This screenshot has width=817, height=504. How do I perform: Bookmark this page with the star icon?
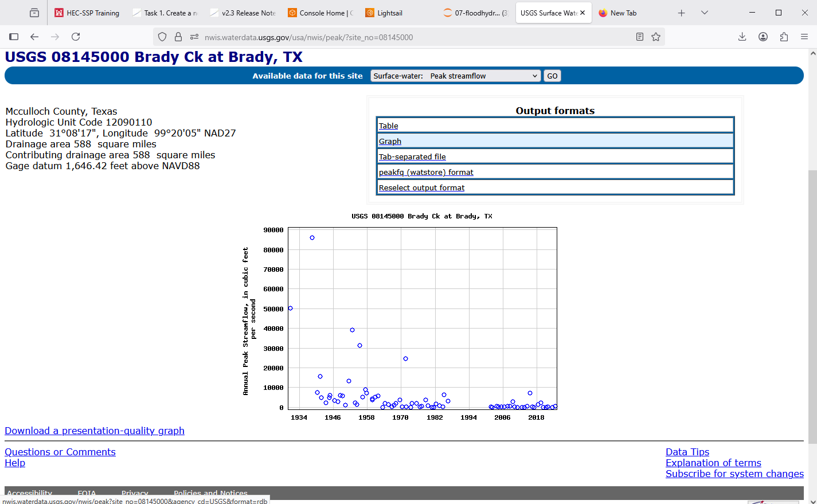point(656,37)
